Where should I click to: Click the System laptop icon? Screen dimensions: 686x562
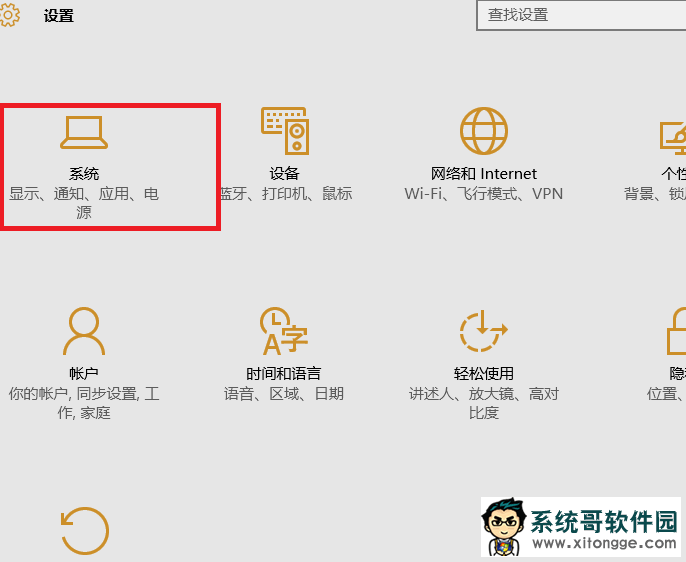click(84, 132)
